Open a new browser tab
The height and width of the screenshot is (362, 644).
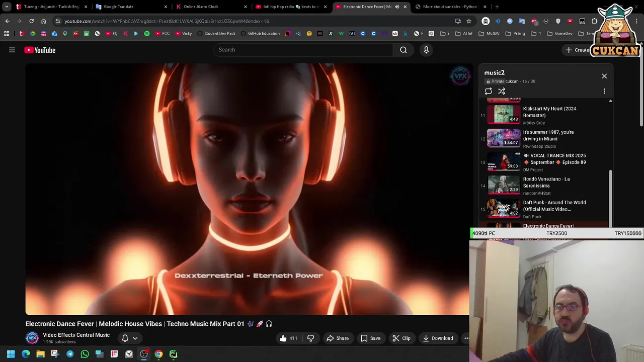coord(497,7)
